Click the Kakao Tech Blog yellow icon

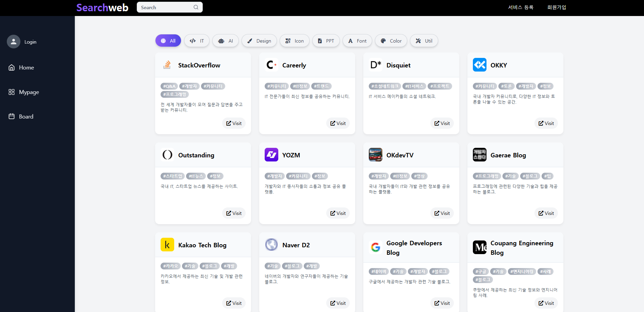click(167, 245)
